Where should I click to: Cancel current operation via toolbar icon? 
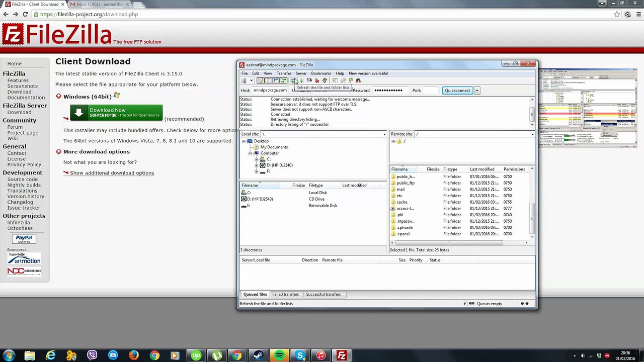pos(309,80)
